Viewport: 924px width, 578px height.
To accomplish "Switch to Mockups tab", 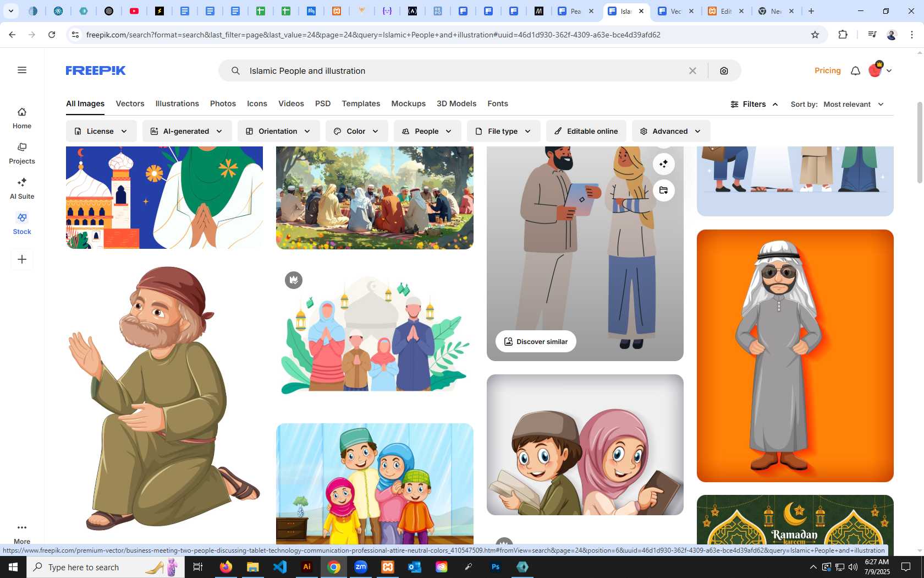I will [x=408, y=103].
